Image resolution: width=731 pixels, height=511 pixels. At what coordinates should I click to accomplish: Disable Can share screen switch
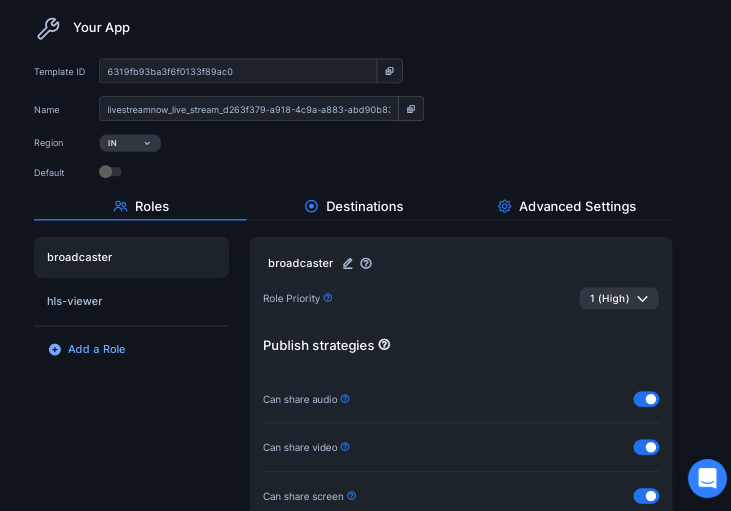[646, 496]
